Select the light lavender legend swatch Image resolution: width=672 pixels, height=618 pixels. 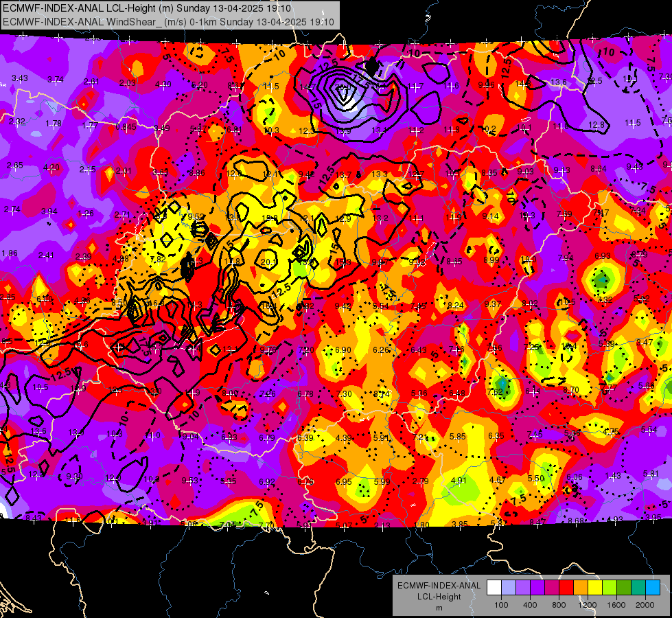click(509, 587)
